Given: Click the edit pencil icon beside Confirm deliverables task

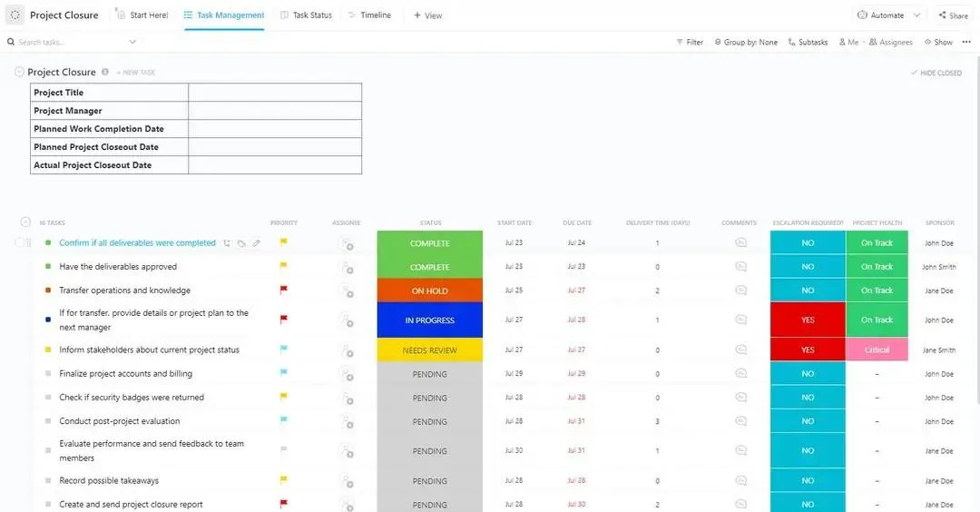Looking at the screenshot, I should click(x=256, y=243).
